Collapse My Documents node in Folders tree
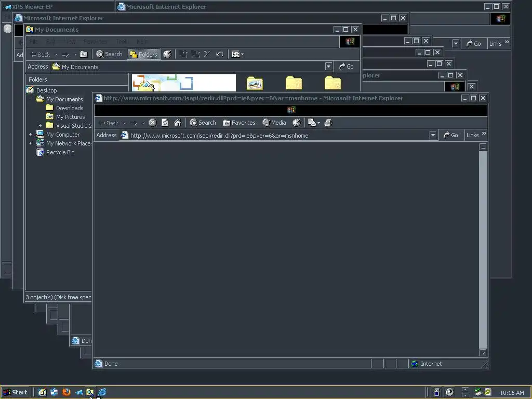Viewport: 532px width, 399px height. click(31, 99)
